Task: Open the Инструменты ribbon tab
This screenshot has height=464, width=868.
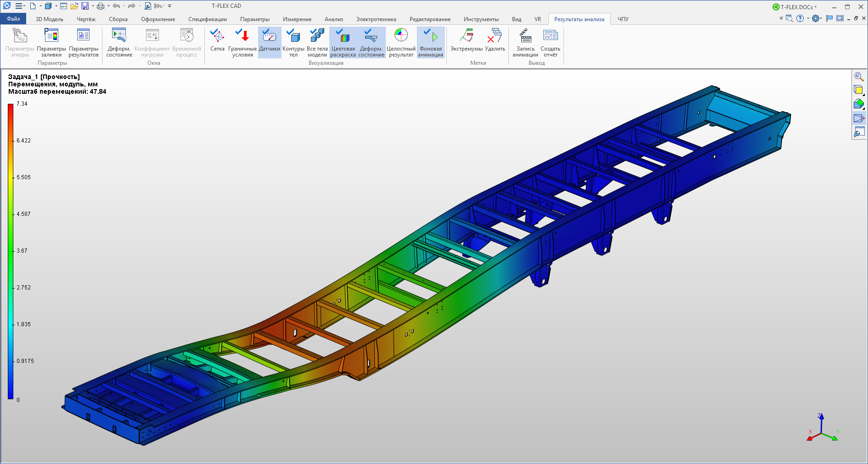Action: (x=481, y=19)
